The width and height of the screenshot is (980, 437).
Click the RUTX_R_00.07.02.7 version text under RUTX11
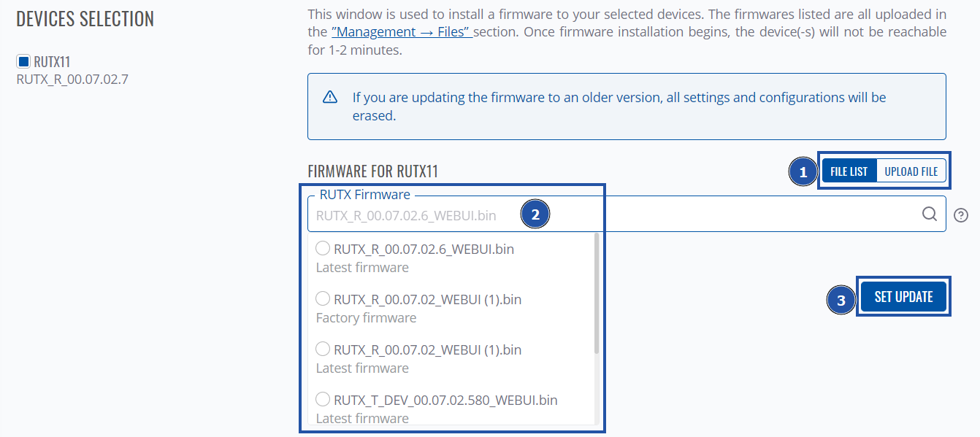(72, 79)
